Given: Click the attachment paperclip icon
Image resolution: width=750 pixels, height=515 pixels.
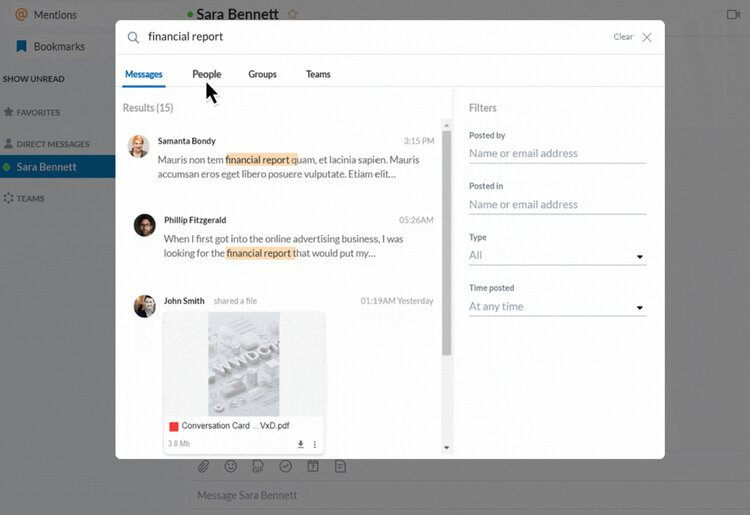Looking at the screenshot, I should (203, 466).
